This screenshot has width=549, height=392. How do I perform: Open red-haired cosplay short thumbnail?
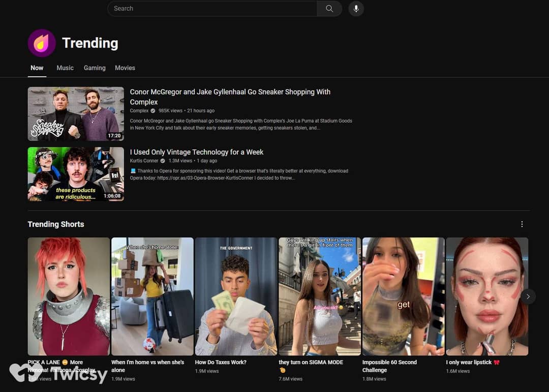[x=69, y=296]
